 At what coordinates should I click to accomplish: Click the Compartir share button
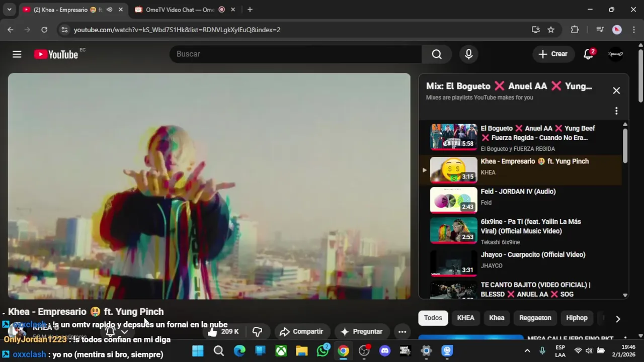click(x=301, y=331)
